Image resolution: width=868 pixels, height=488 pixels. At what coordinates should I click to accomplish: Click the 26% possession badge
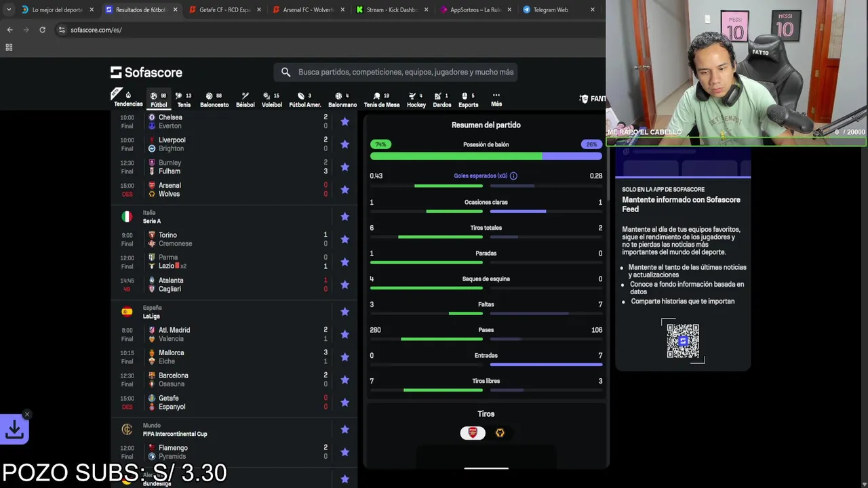[x=591, y=144]
